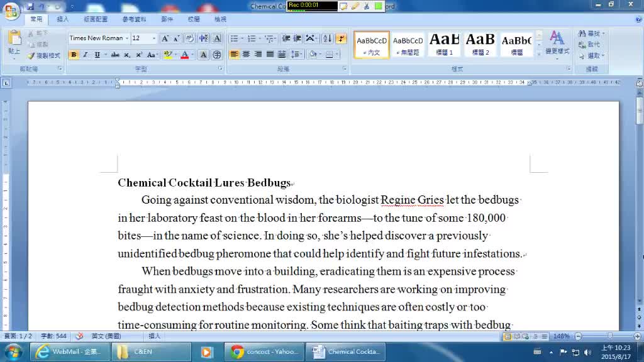Viewport: 644px width, 362px height.
Task: Sort text with the A-Z sort icon
Action: pos(327,38)
